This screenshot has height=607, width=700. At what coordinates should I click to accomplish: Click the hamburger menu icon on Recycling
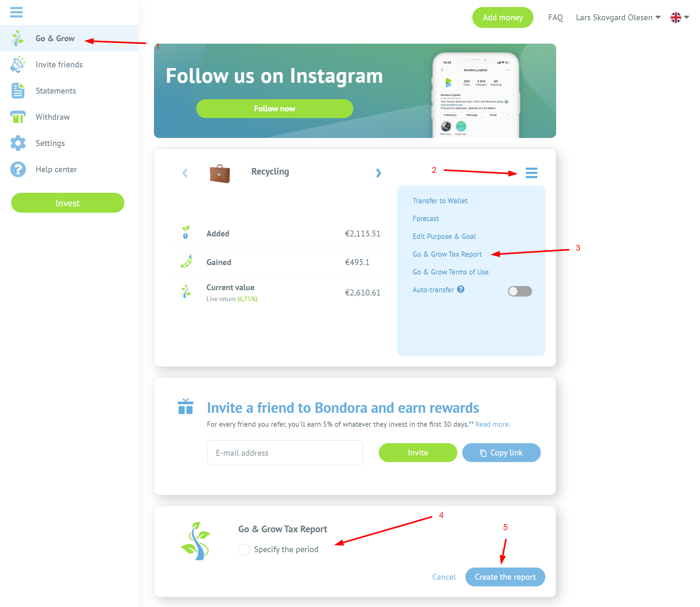pos(531,173)
